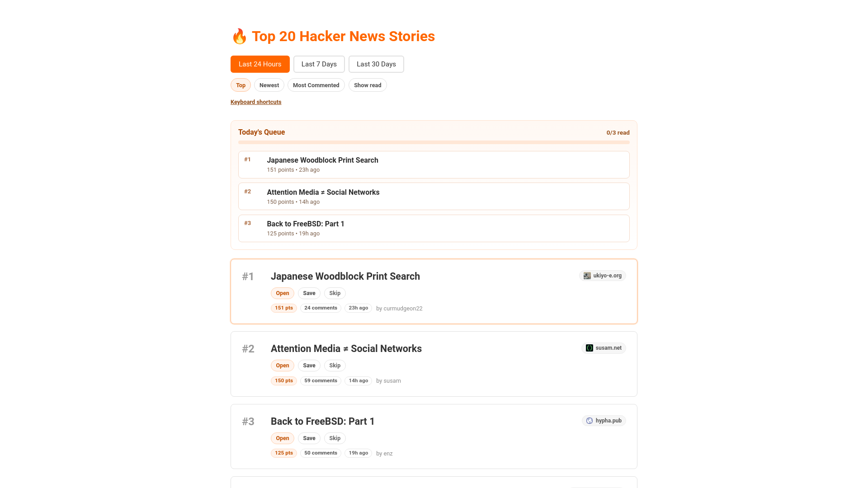The width and height of the screenshot is (868, 488).
Task: Click the ukiyo-e.org favicon icon
Action: (x=587, y=276)
